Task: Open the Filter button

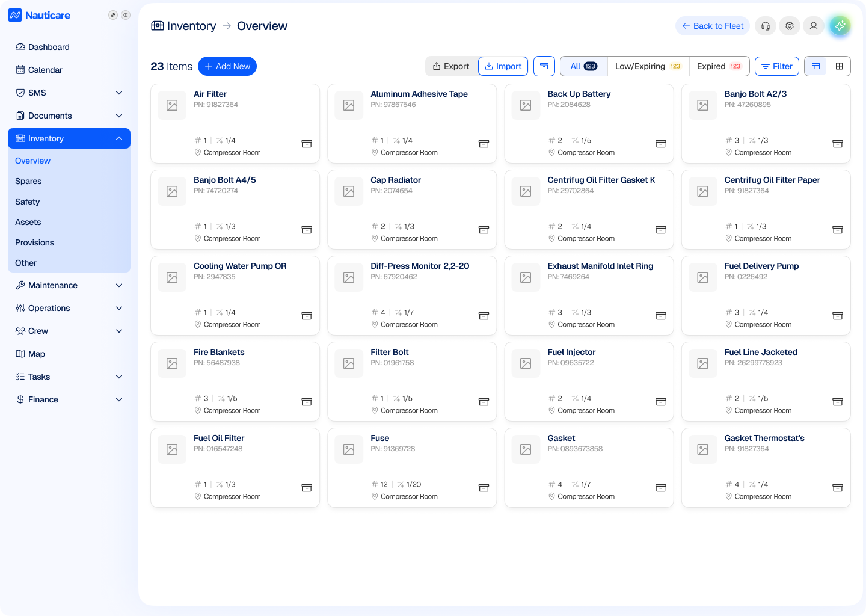Action: [x=777, y=66]
